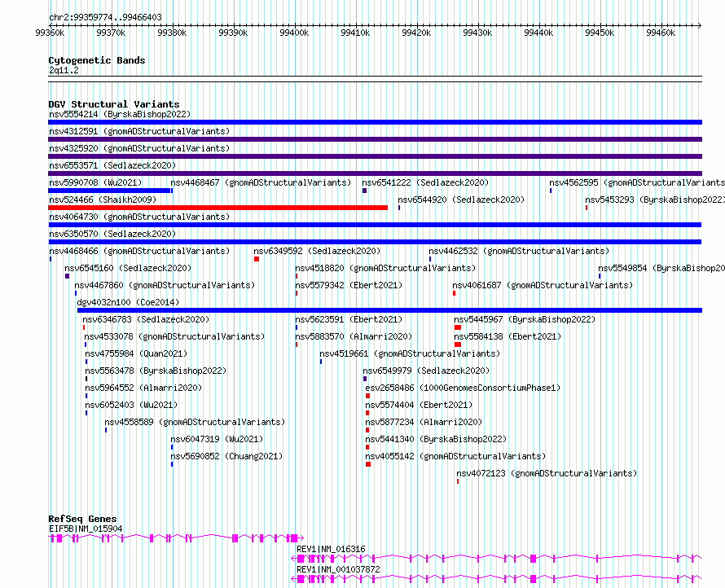Click nsv5441340 (ByrskaBishop2022) label
The width and height of the screenshot is (725, 588).
pyautogui.click(x=436, y=439)
